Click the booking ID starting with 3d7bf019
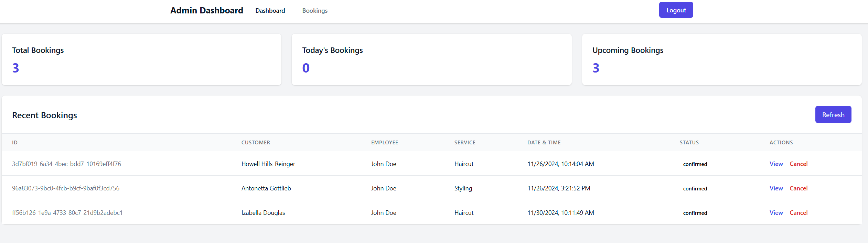Viewport: 868px width, 243px height. pos(66,164)
